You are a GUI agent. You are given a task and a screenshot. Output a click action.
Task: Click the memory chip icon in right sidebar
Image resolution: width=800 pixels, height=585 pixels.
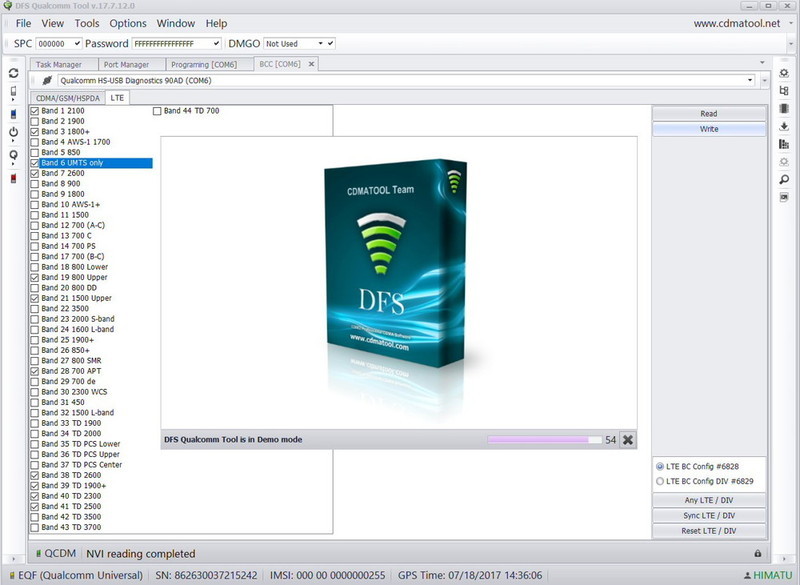784,108
